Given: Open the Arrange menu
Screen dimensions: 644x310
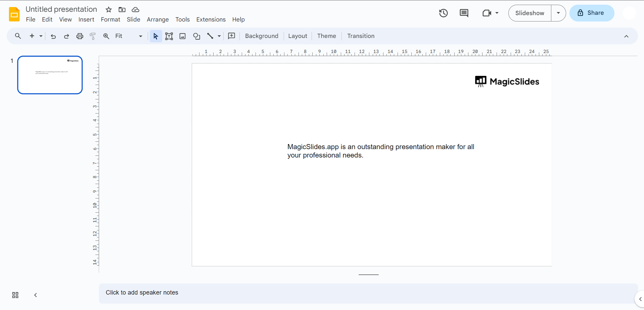Looking at the screenshot, I should point(157,19).
